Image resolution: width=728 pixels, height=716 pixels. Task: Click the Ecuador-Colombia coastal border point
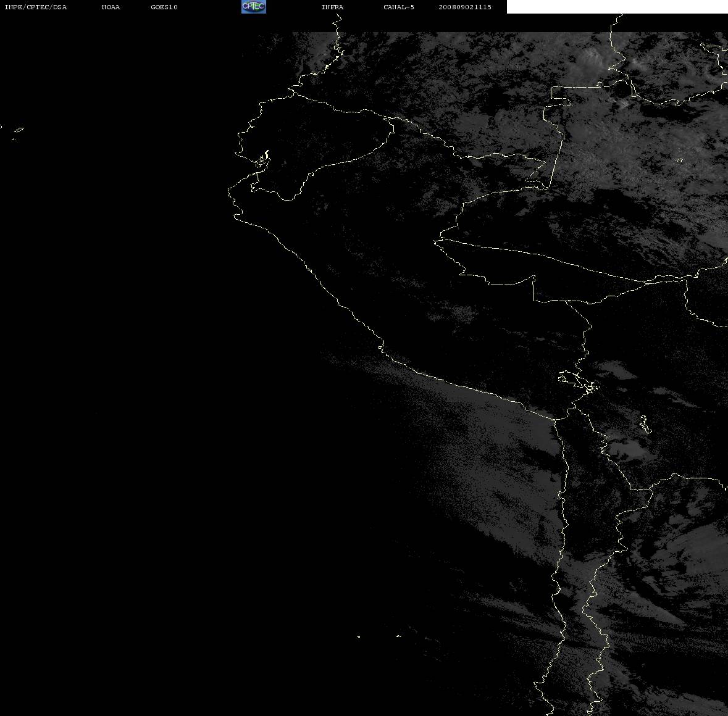pyautogui.click(x=293, y=93)
